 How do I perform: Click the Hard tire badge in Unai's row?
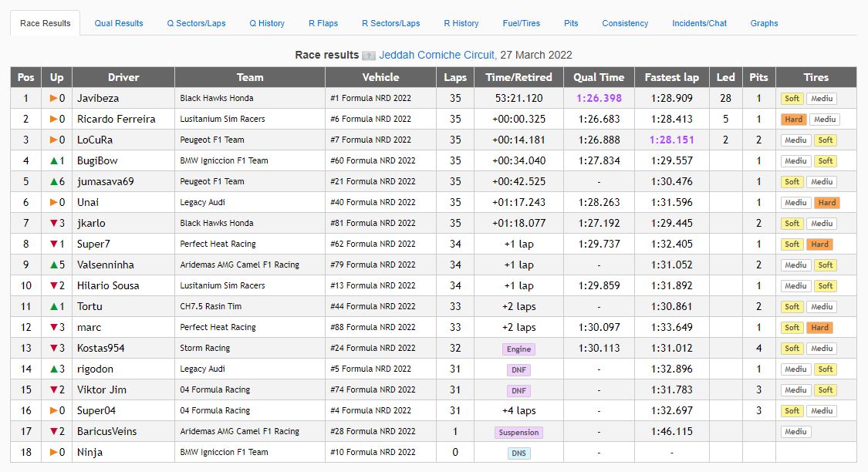(827, 203)
